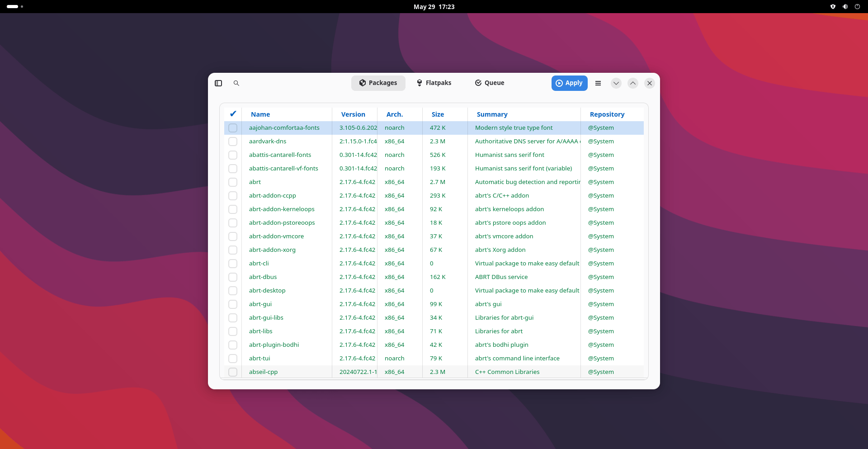The width and height of the screenshot is (868, 449).
Task: Switch to the Flatpaks tab
Action: coord(434,83)
